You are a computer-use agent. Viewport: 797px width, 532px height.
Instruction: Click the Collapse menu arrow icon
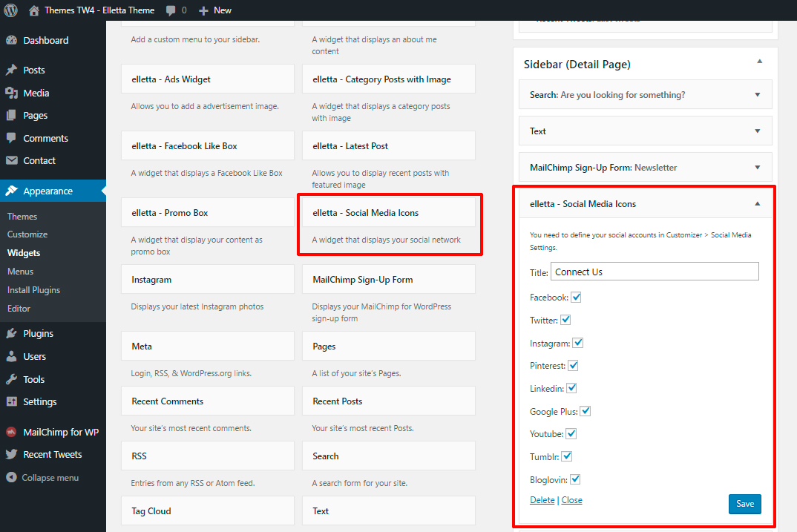[x=11, y=477]
